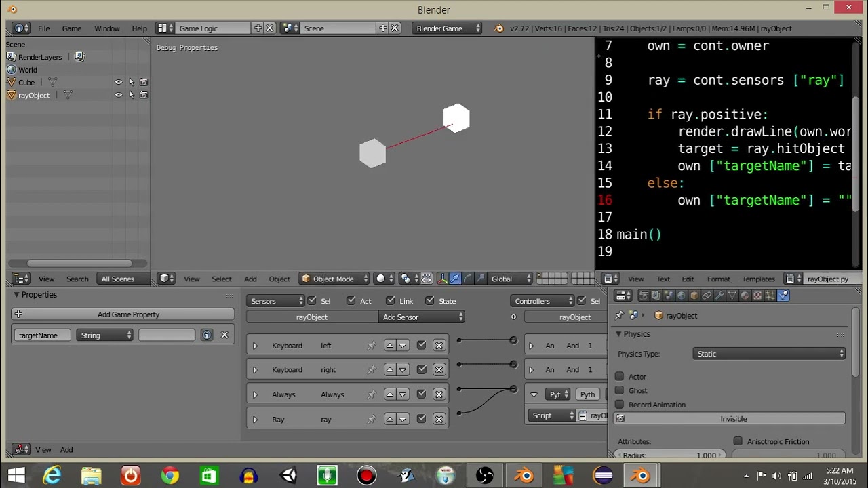Pin the properties context with pushpin
The height and width of the screenshot is (488, 868).
619,316
